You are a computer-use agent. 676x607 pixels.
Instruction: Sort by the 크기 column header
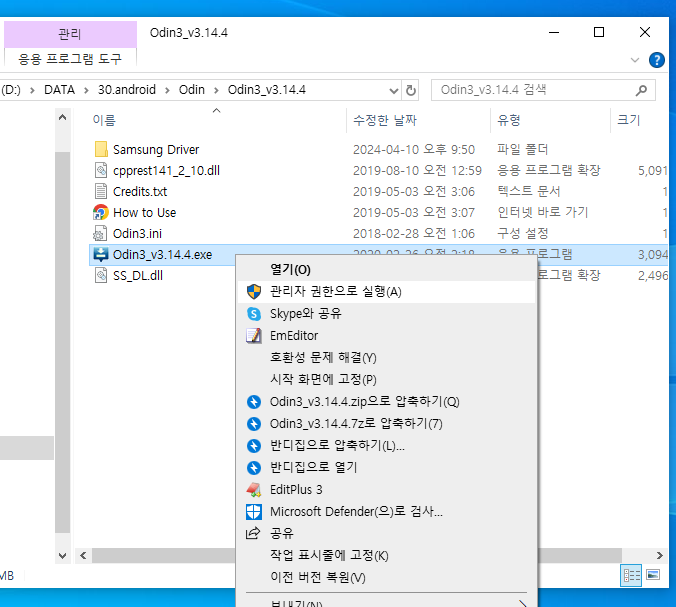point(629,120)
